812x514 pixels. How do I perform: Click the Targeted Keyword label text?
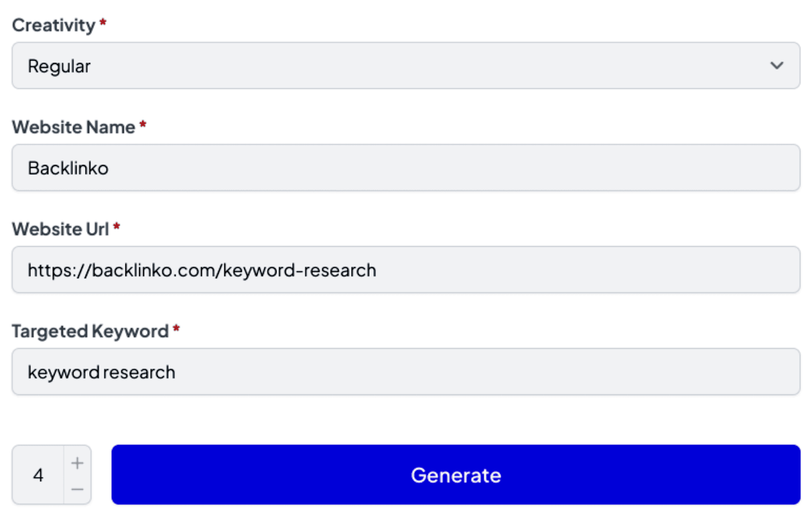[x=90, y=331]
